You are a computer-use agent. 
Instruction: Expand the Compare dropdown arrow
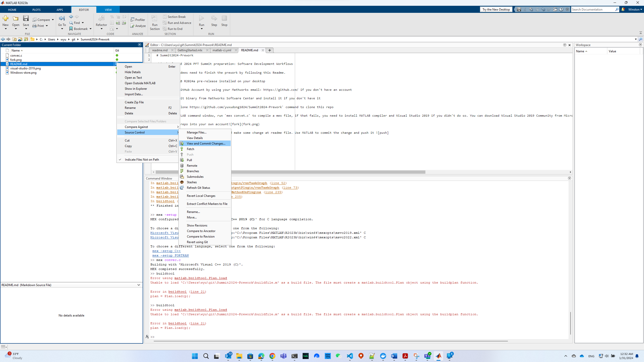[53, 20]
